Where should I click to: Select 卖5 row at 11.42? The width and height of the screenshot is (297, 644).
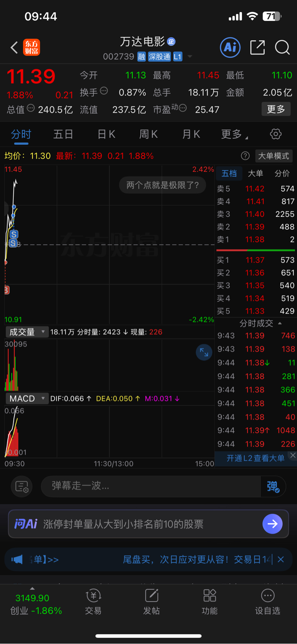pyautogui.click(x=256, y=189)
